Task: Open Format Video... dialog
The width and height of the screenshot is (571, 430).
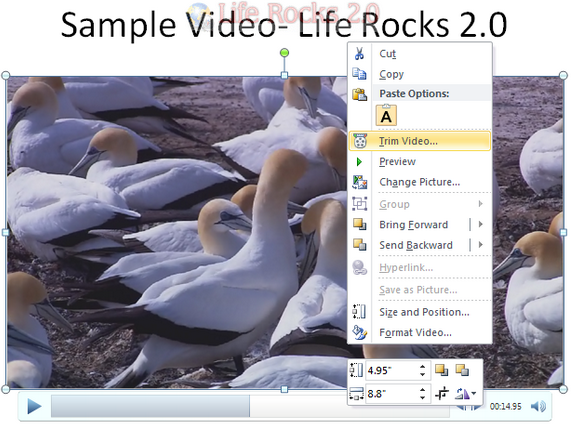Action: click(x=420, y=332)
